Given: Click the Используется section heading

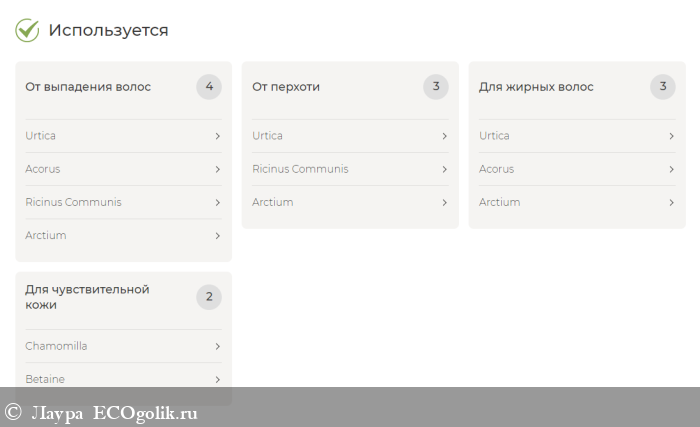Looking at the screenshot, I should (108, 30).
